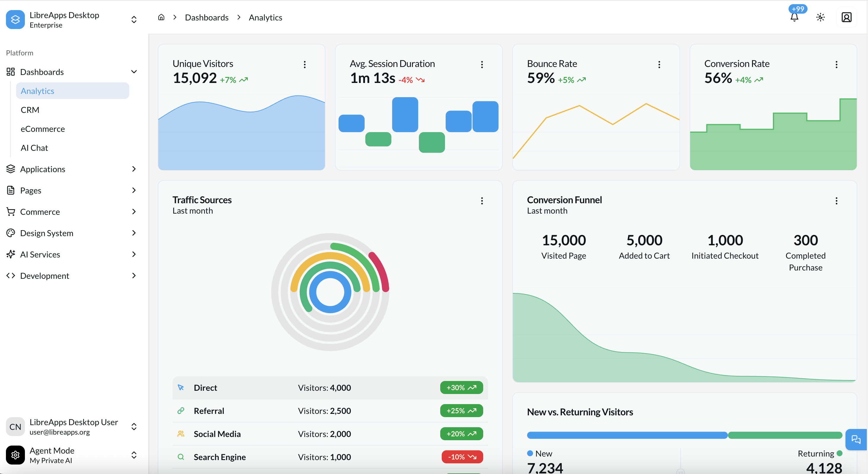Open the home breadcrumb icon
868x474 pixels.
click(x=161, y=17)
